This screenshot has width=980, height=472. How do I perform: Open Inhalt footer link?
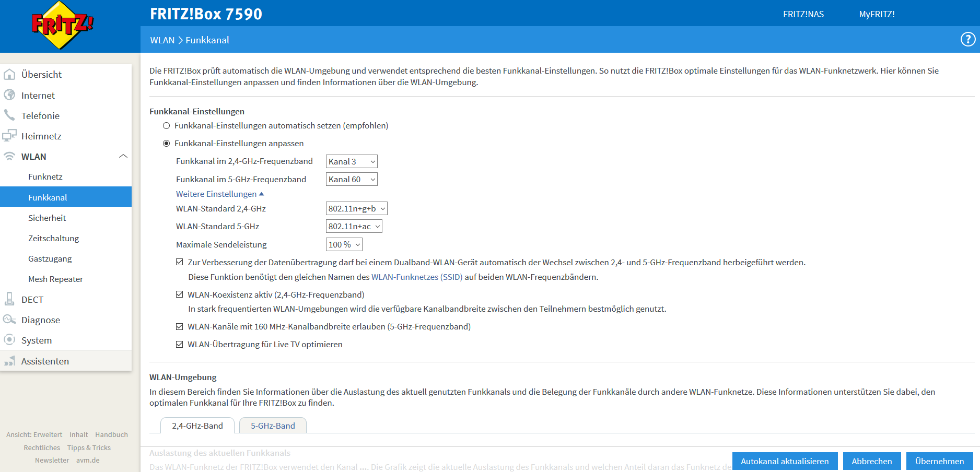(x=79, y=434)
